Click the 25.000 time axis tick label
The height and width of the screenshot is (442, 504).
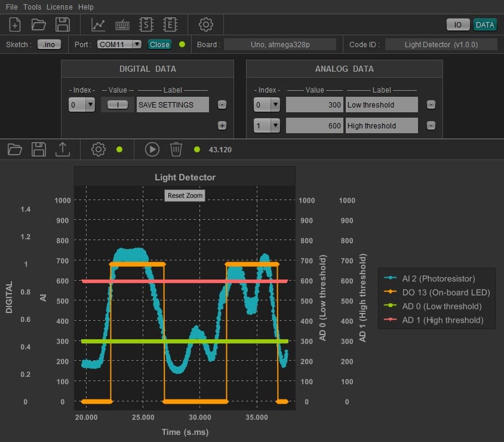coord(143,418)
